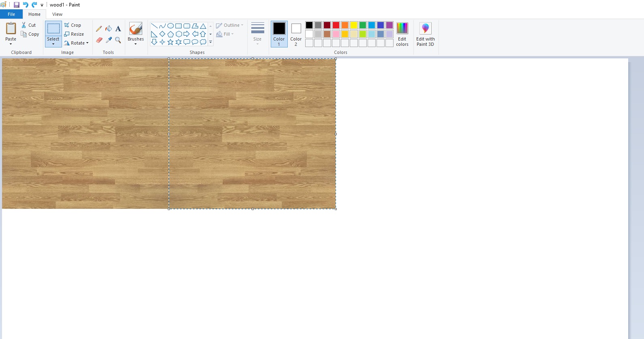The height and width of the screenshot is (339, 644).
Task: Pick the brown color swatch
Action: click(x=327, y=34)
